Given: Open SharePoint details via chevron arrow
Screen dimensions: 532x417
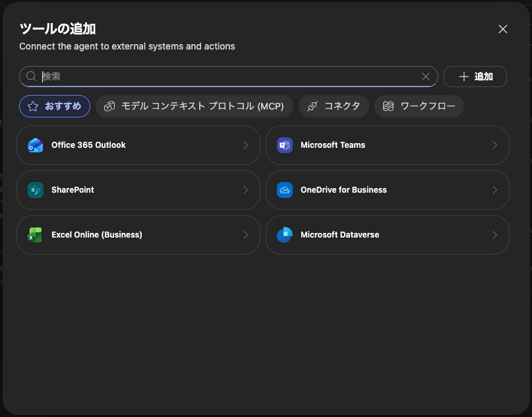Looking at the screenshot, I should click(x=246, y=190).
